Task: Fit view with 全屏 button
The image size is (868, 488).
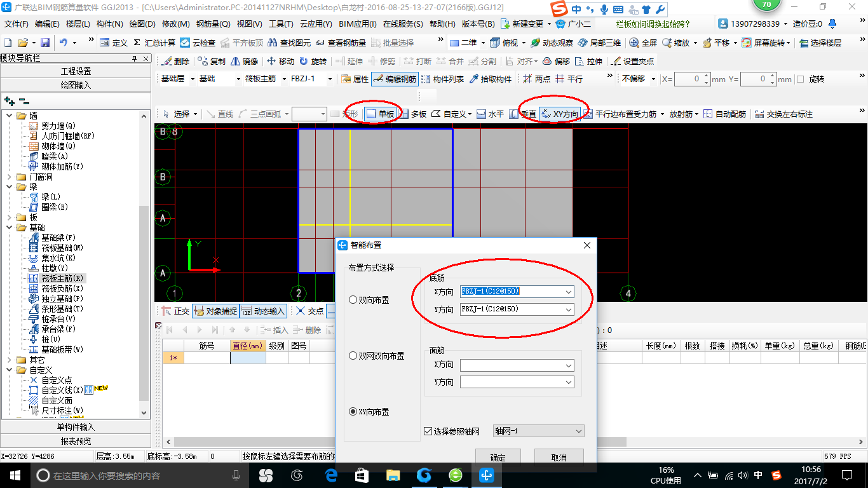Action: [x=644, y=43]
